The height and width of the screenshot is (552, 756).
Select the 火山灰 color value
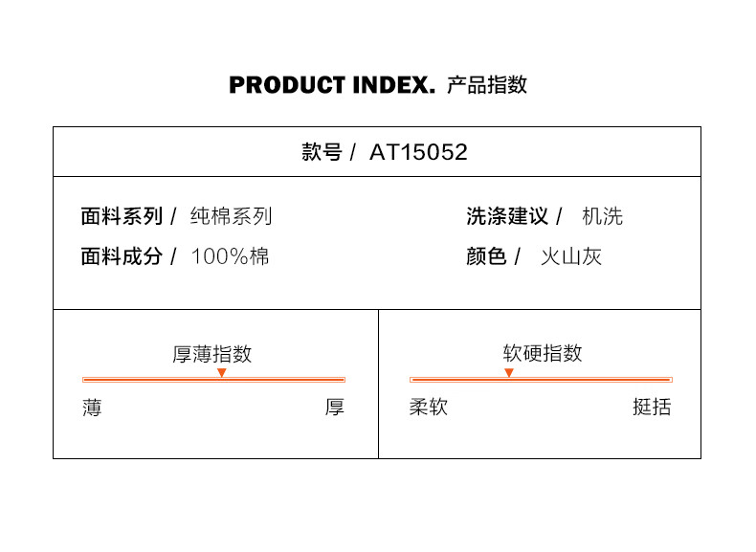pos(571,256)
